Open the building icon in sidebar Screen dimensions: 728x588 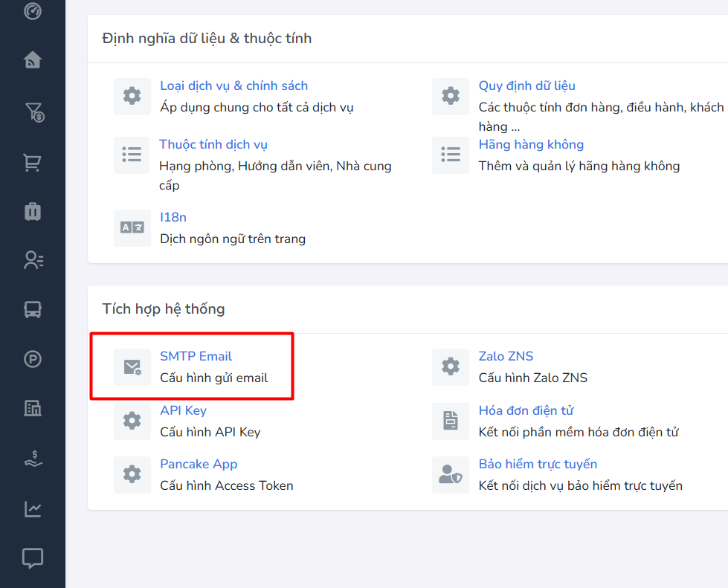tap(33, 407)
